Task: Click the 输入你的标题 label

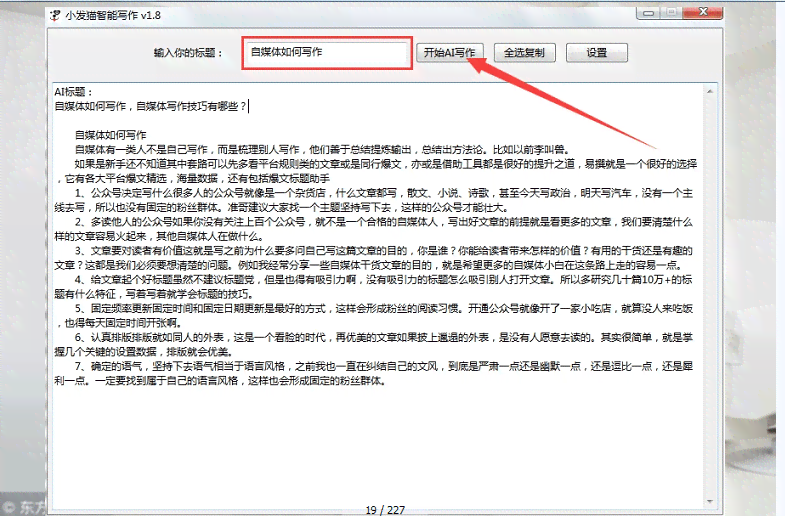Action: click(188, 53)
